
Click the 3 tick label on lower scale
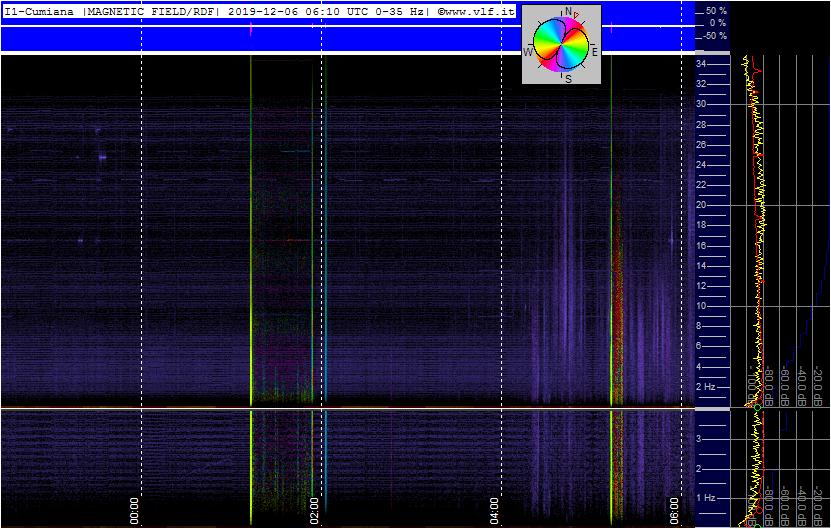coord(699,439)
